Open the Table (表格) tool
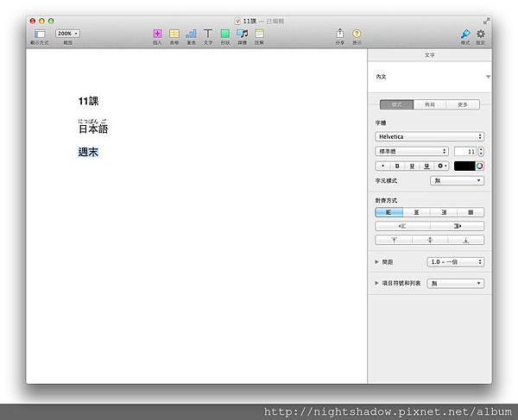This screenshot has height=420, width=518. coord(174,34)
